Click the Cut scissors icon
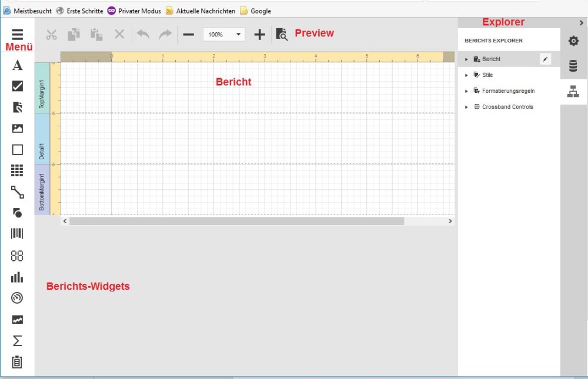 coord(51,35)
